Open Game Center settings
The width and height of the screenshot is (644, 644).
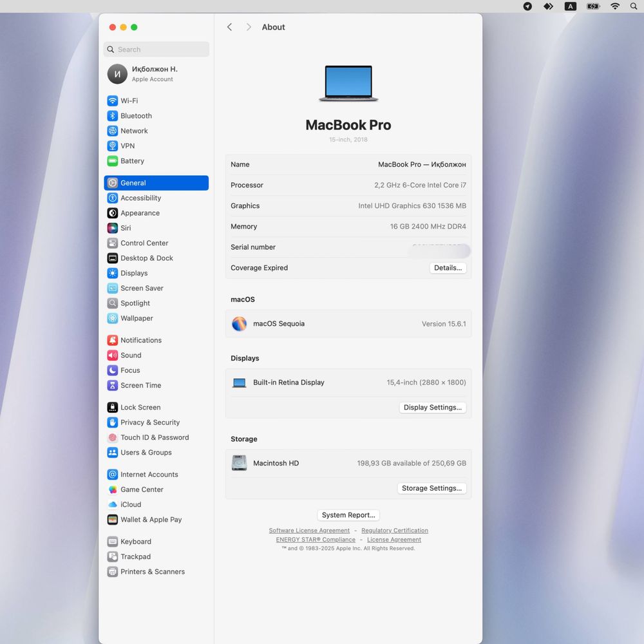tap(156, 489)
